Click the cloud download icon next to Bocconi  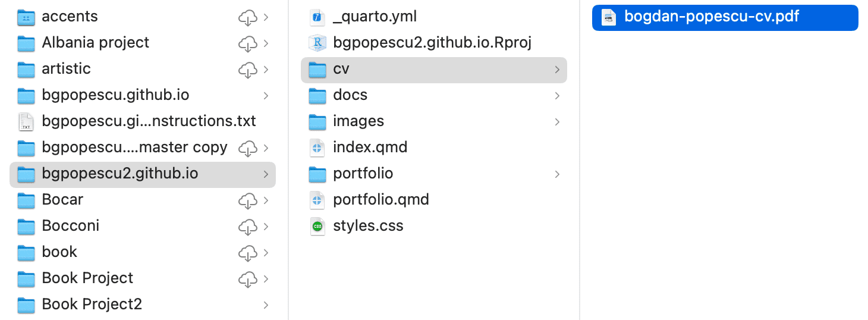247,227
